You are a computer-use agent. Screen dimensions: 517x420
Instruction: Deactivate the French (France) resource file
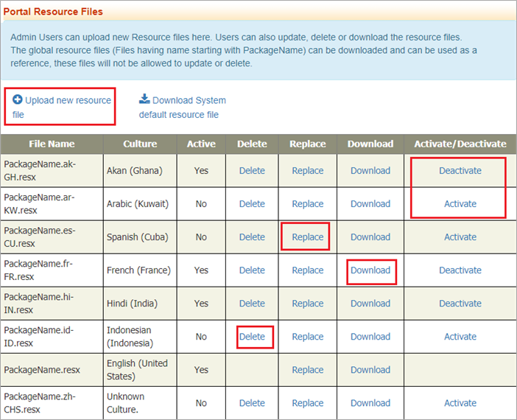(x=460, y=270)
